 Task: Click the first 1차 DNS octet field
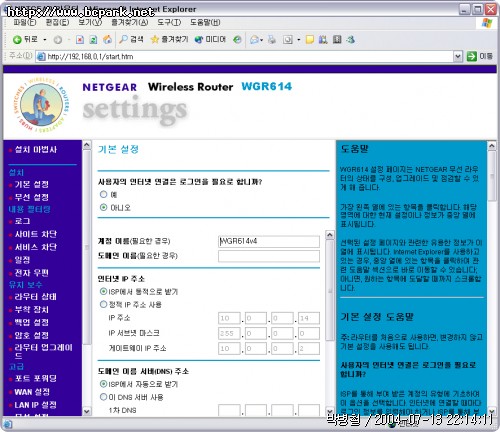(x=229, y=410)
